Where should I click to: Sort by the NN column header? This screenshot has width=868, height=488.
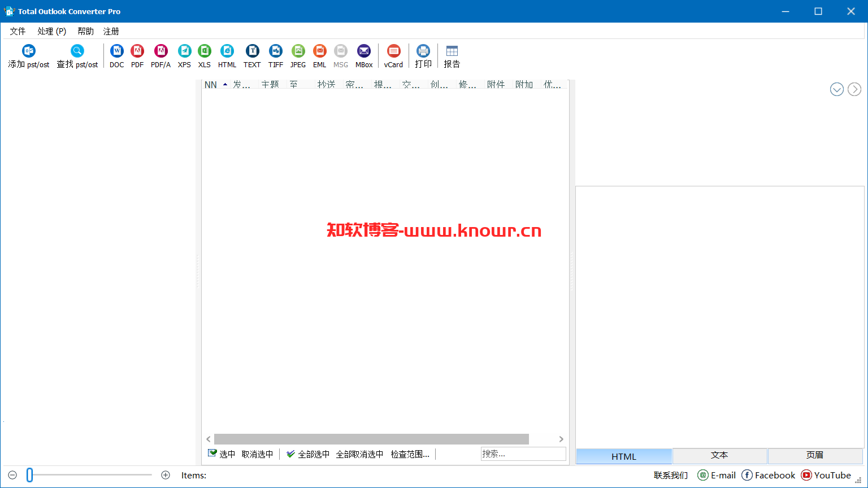(216, 85)
